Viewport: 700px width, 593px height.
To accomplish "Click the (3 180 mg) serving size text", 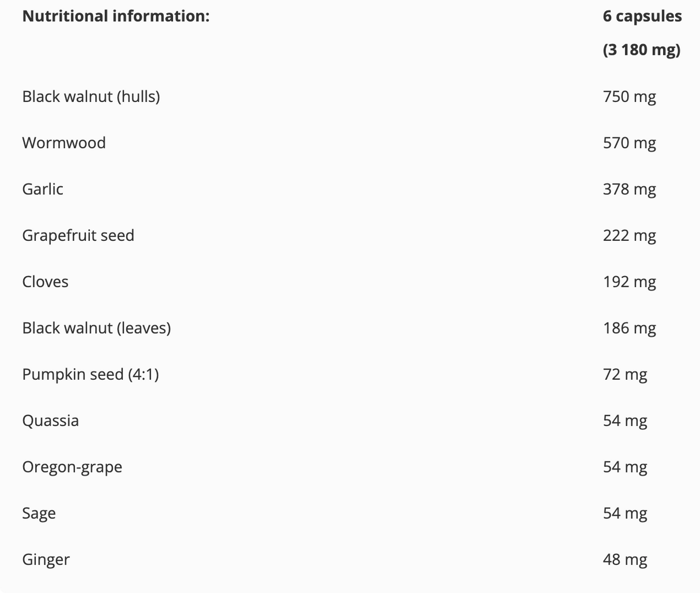I will click(642, 50).
